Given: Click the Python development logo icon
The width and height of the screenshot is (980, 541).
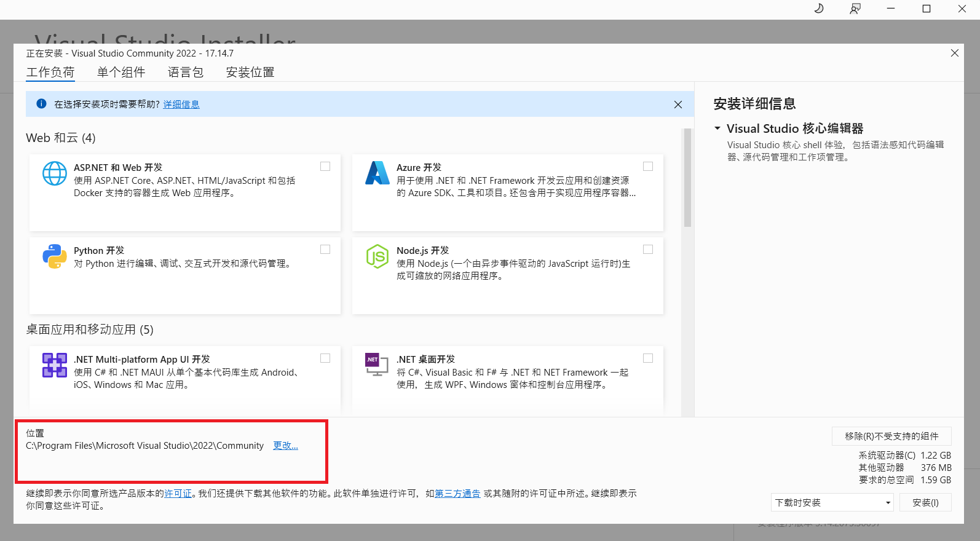Looking at the screenshot, I should pos(55,256).
